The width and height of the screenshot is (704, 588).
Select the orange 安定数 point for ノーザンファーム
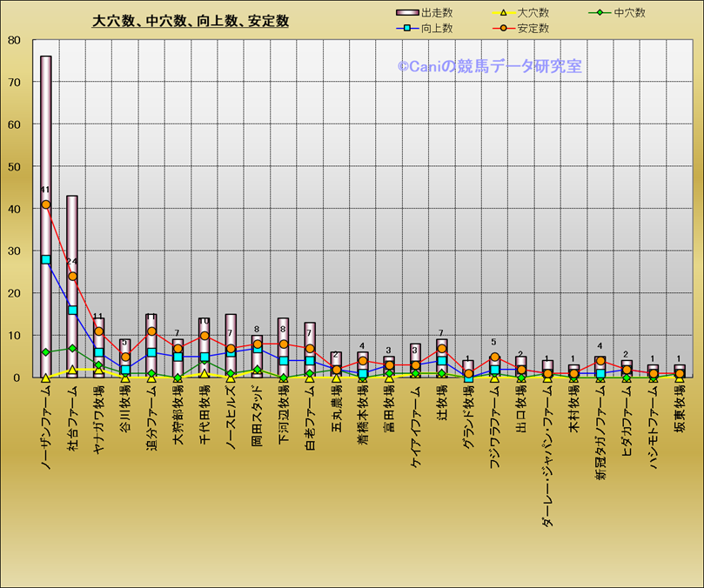(46, 204)
